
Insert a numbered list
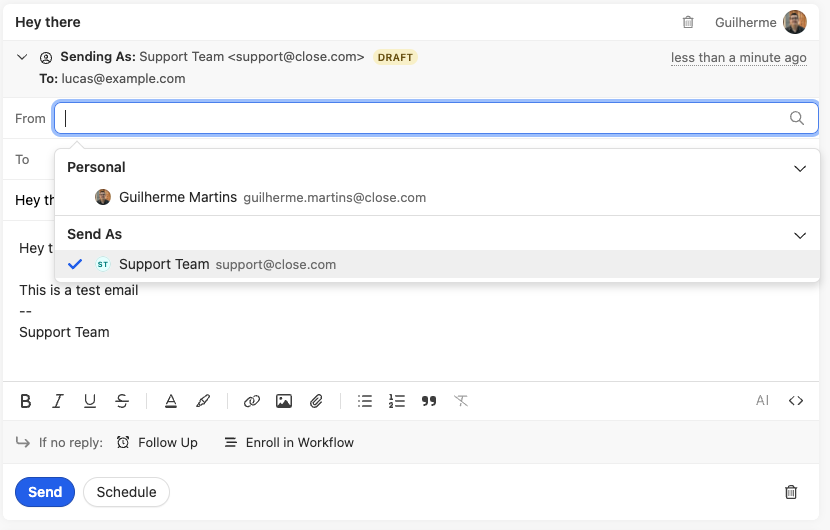tap(396, 401)
